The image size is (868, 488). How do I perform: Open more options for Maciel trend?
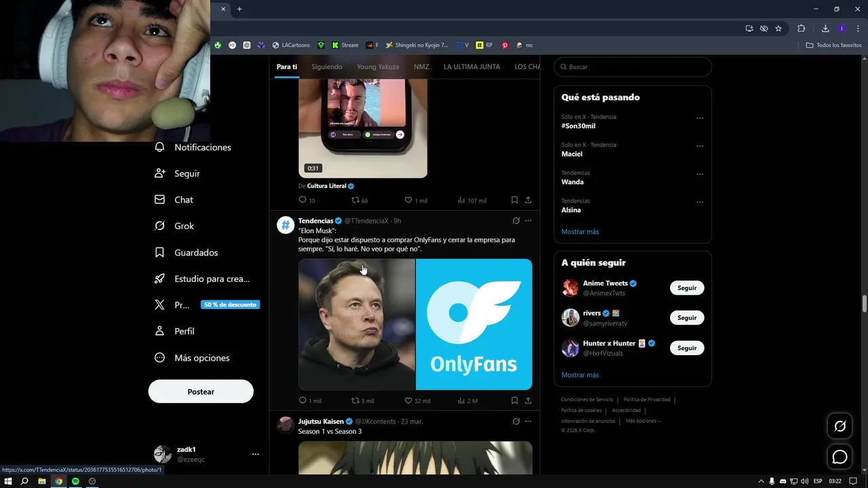[700, 146]
